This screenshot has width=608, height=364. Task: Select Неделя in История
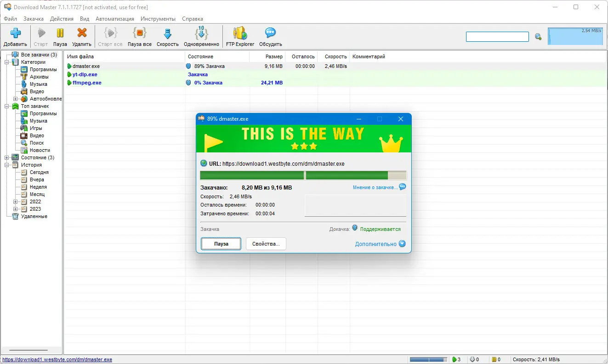pyautogui.click(x=38, y=187)
